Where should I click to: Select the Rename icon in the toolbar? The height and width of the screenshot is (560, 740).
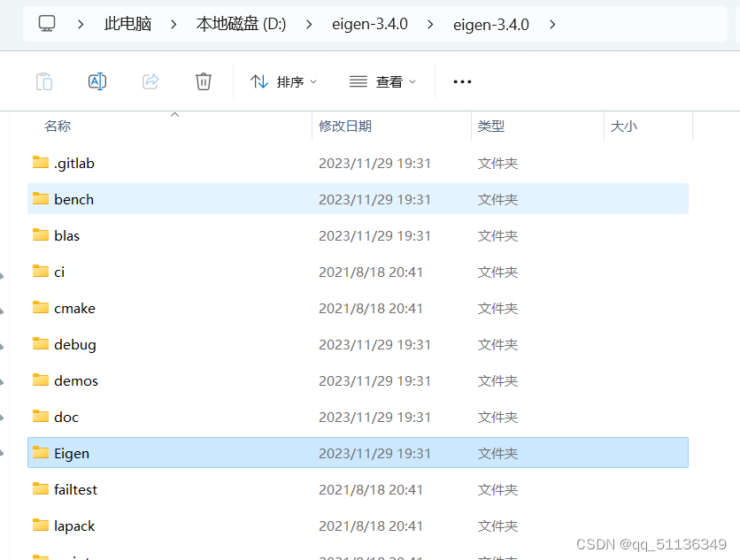tap(97, 81)
